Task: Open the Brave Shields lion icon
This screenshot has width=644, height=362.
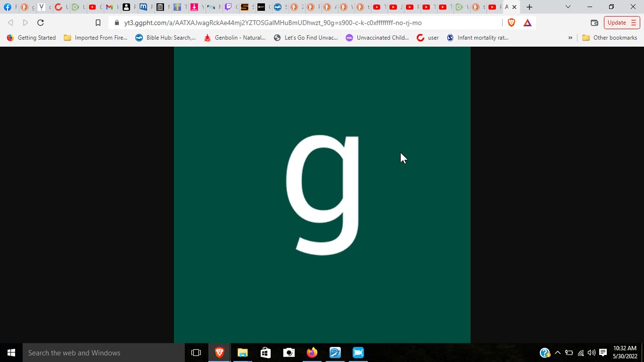Action: (512, 23)
